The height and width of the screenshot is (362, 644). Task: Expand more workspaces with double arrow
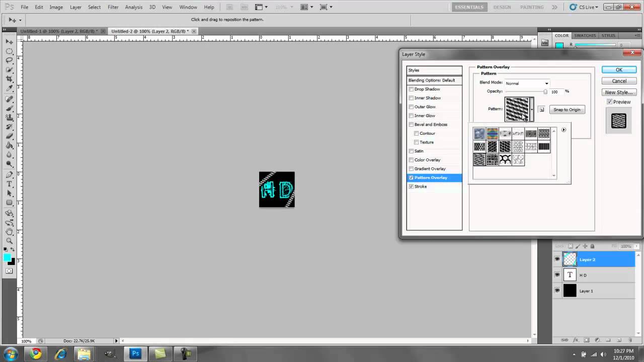[x=554, y=7]
